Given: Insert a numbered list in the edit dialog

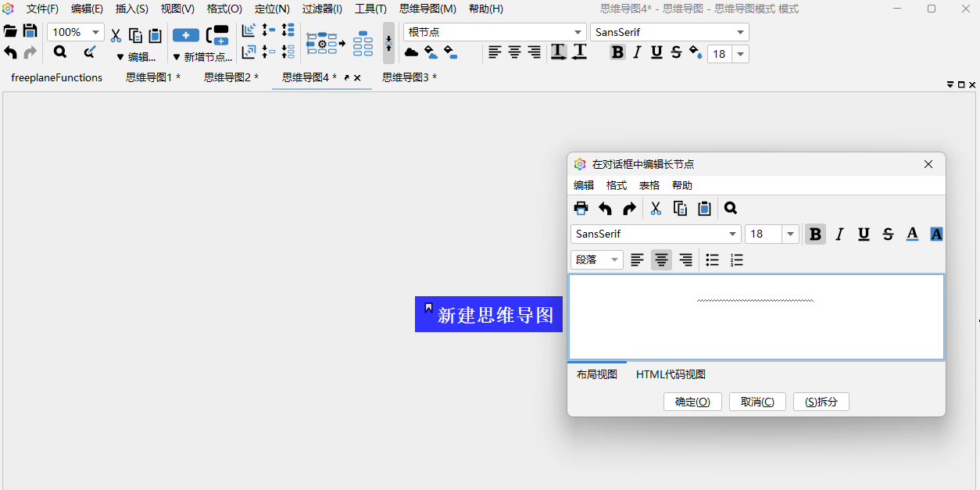Looking at the screenshot, I should coord(736,259).
